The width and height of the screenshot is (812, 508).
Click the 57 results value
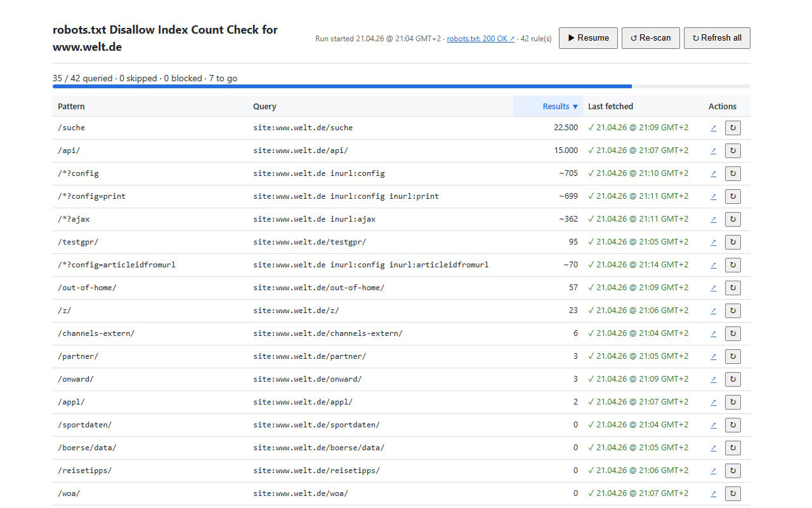coord(573,288)
